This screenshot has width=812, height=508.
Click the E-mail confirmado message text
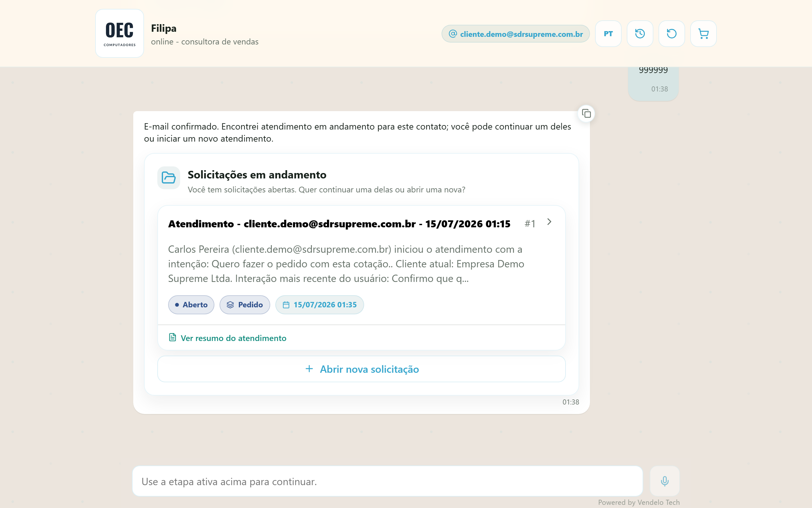(x=357, y=132)
